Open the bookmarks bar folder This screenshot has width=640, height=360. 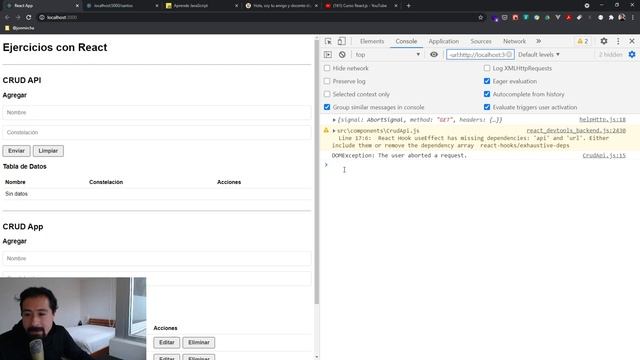19,28
